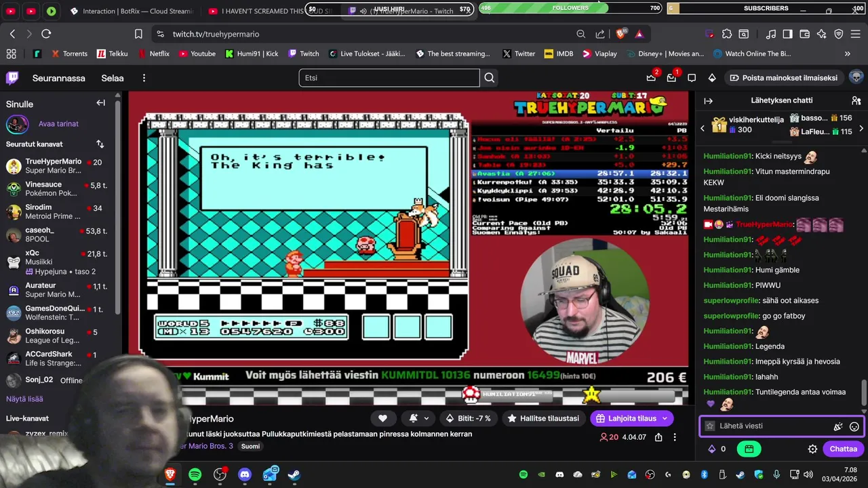Viewport: 868px width, 488px height.
Task: Open Discord from the taskbar
Action: (245, 474)
